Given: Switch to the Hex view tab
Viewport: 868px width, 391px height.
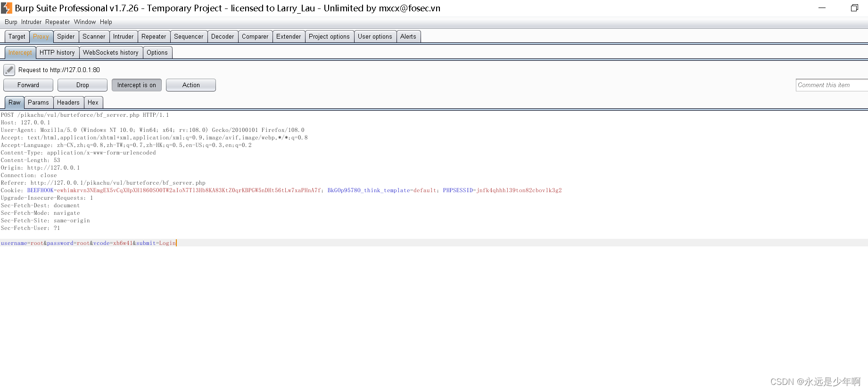Looking at the screenshot, I should 93,103.
